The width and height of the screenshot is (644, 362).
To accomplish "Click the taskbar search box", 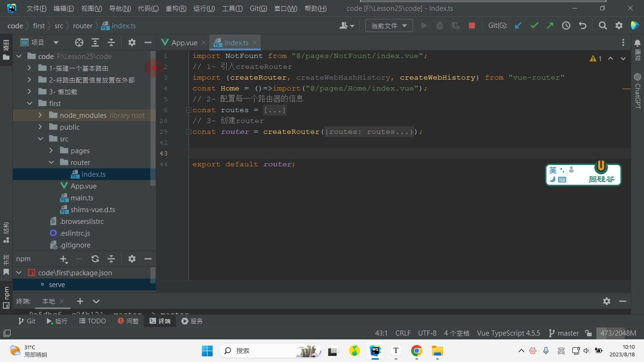I will pyautogui.click(x=271, y=351).
